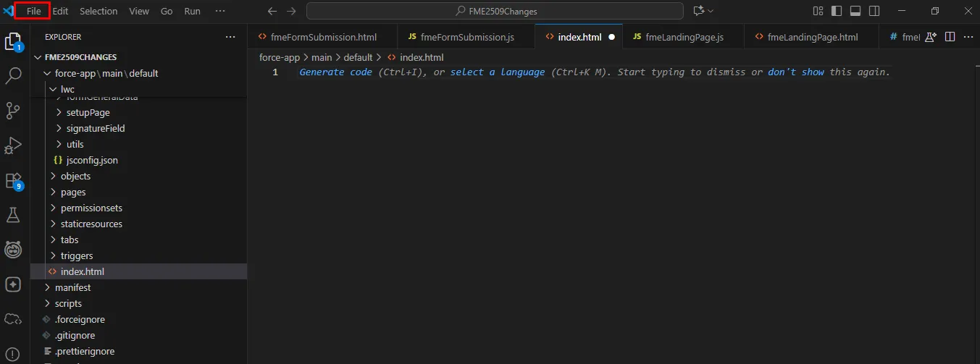This screenshot has height=364, width=980.
Task: Toggle the secondary side bar visibility
Action: pyautogui.click(x=874, y=11)
